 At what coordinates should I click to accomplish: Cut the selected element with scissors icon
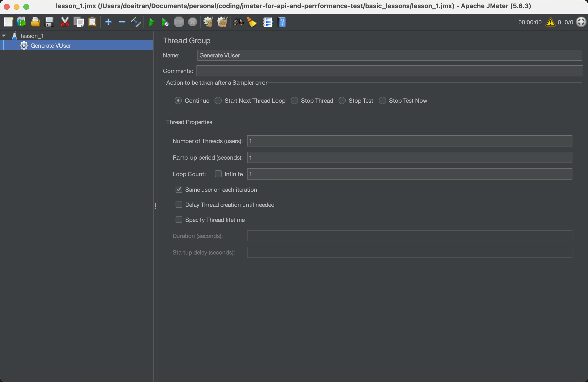coord(65,22)
